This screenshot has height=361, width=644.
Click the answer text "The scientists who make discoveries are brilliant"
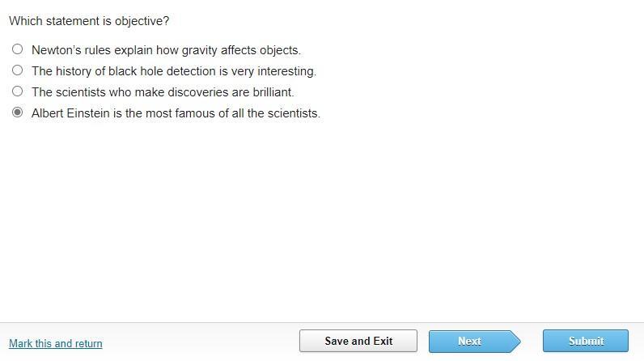tap(163, 92)
